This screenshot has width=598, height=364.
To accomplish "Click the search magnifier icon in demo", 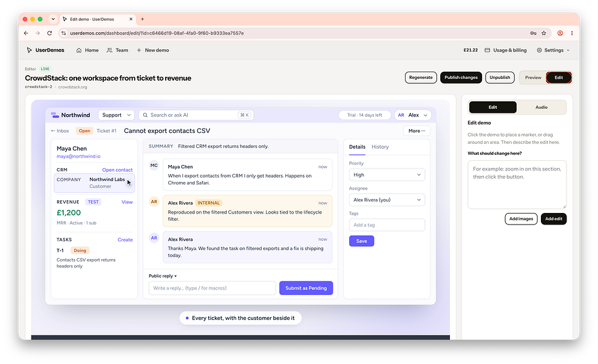I will [x=145, y=115].
